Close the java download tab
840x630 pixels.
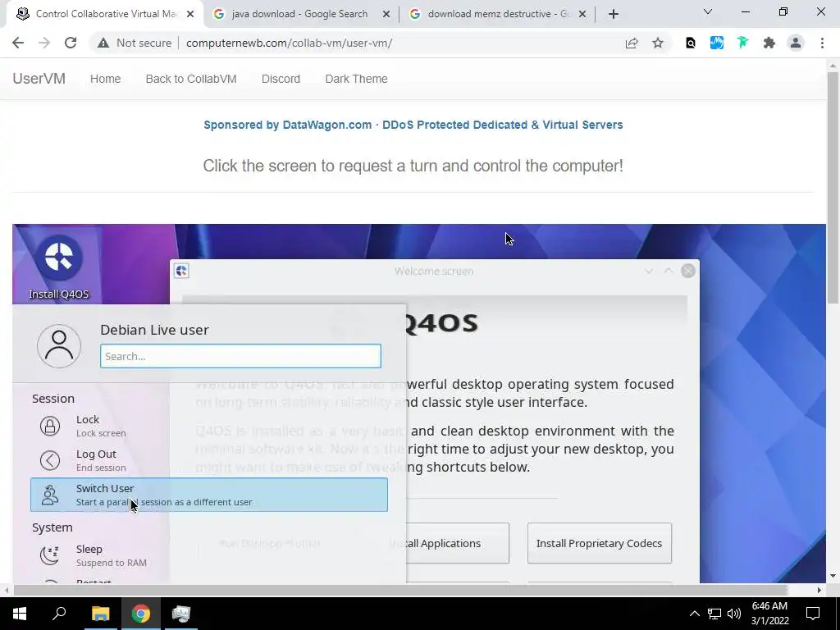[386, 14]
